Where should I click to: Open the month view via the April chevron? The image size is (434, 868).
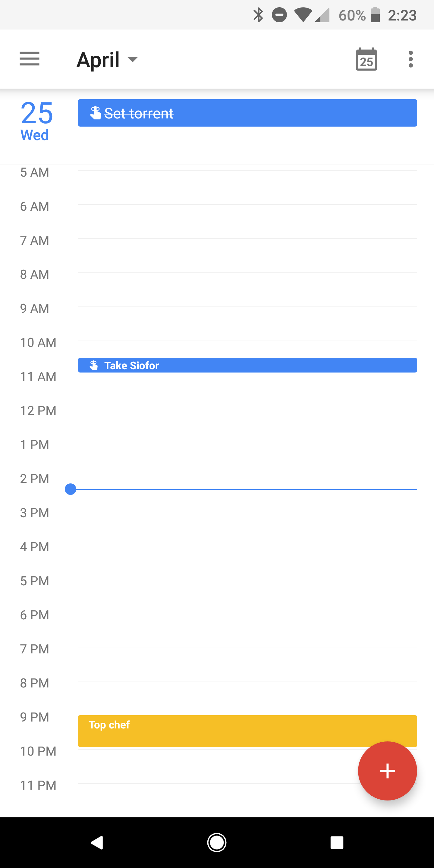click(132, 60)
